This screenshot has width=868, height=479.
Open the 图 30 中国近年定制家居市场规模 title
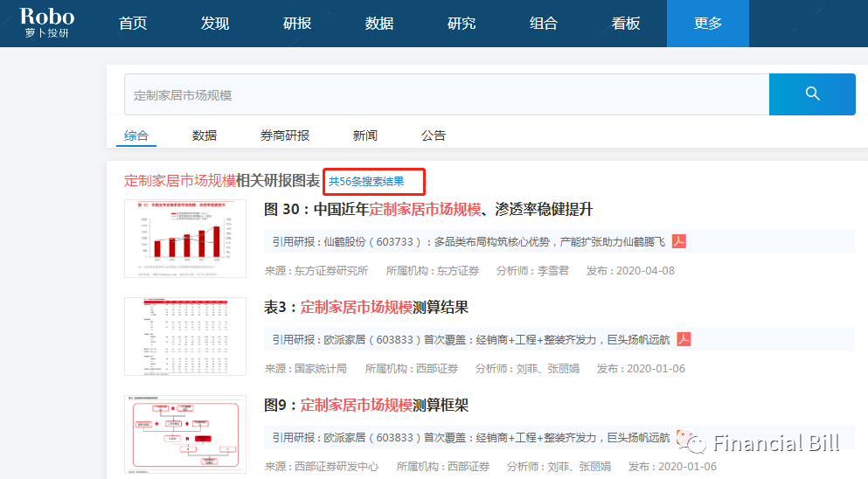pos(428,209)
